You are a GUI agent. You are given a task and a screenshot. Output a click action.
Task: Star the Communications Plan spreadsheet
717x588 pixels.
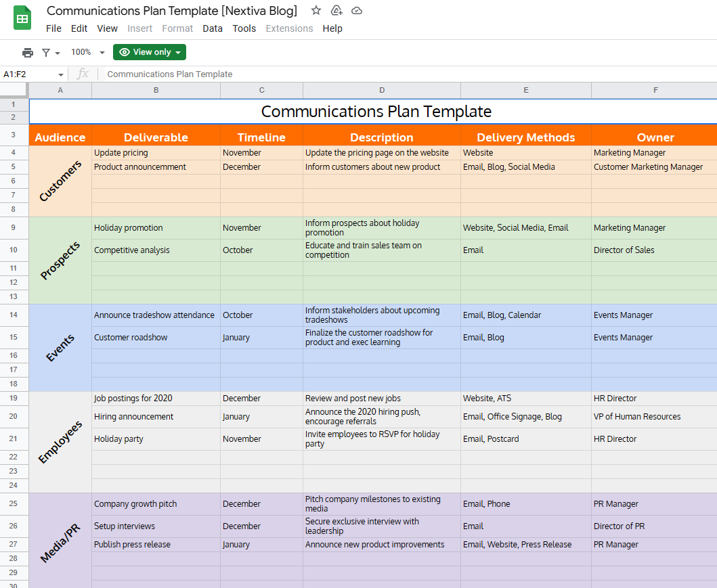(316, 11)
